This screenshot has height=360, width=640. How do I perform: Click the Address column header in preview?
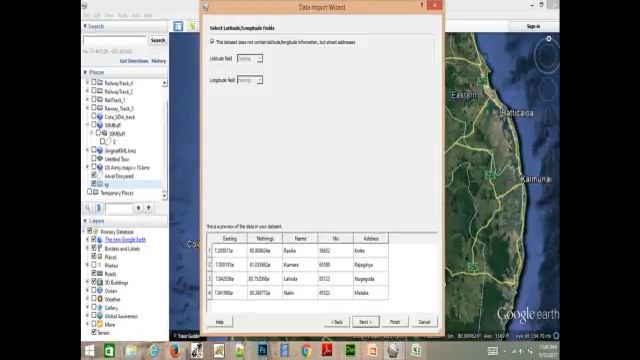tap(371, 238)
